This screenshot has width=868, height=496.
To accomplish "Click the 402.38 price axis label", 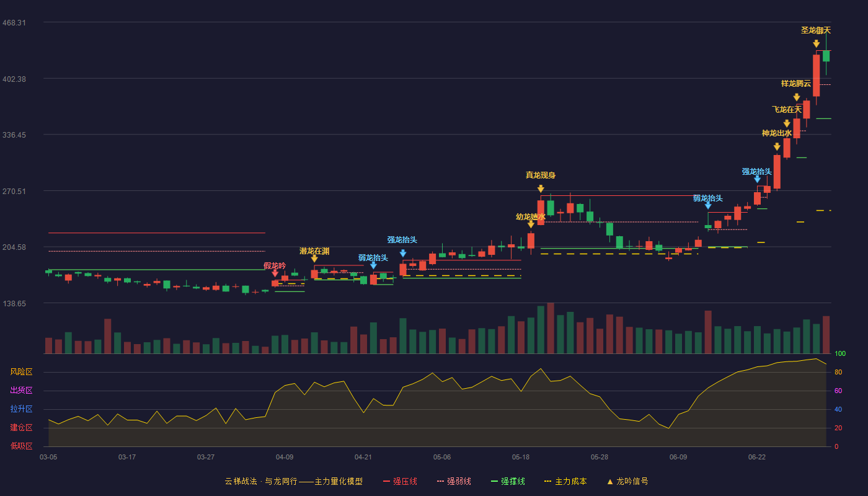I will coord(14,79).
